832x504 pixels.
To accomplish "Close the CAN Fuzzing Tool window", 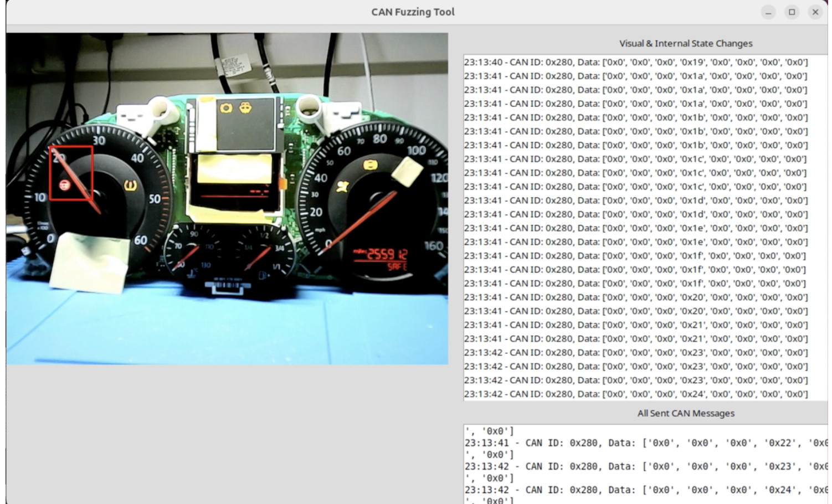I will coord(815,12).
